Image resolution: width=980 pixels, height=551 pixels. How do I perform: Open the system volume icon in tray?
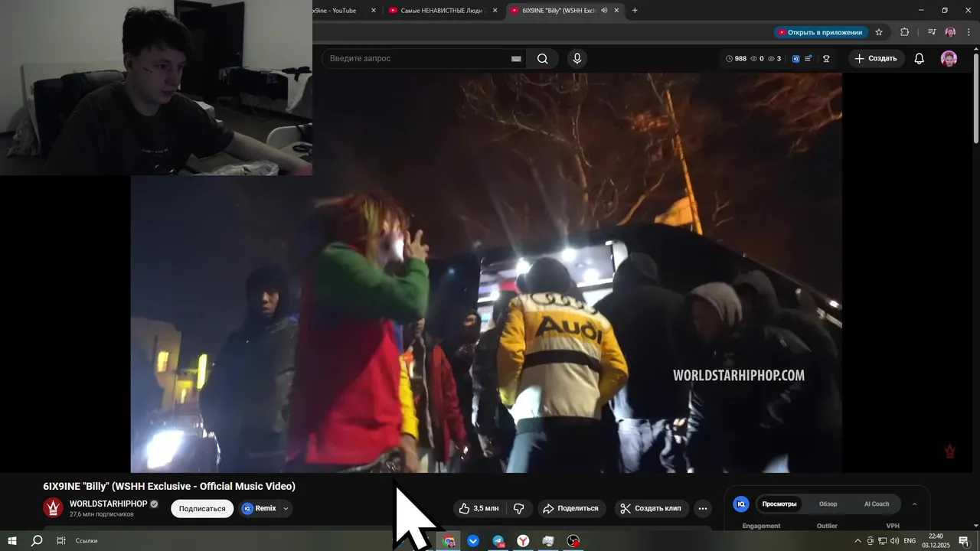893,541
